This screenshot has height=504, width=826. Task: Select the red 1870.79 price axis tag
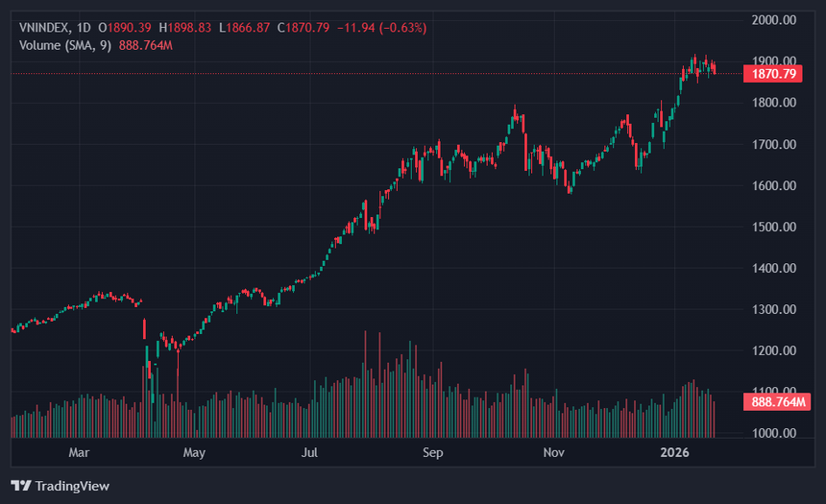tap(771, 74)
